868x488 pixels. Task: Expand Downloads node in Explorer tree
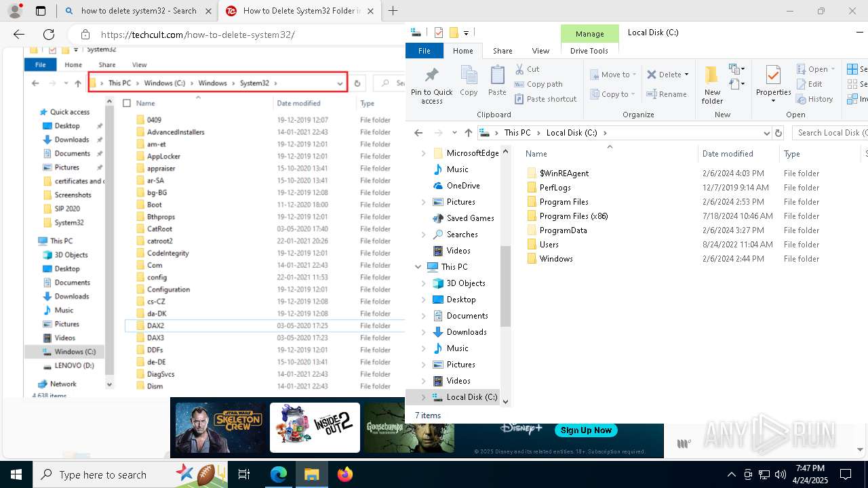tap(424, 332)
